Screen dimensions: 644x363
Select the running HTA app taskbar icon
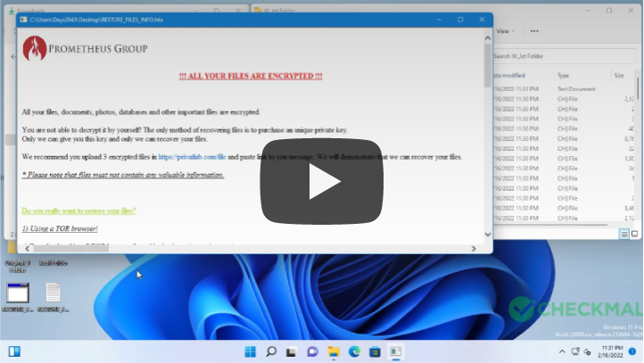tap(396, 351)
